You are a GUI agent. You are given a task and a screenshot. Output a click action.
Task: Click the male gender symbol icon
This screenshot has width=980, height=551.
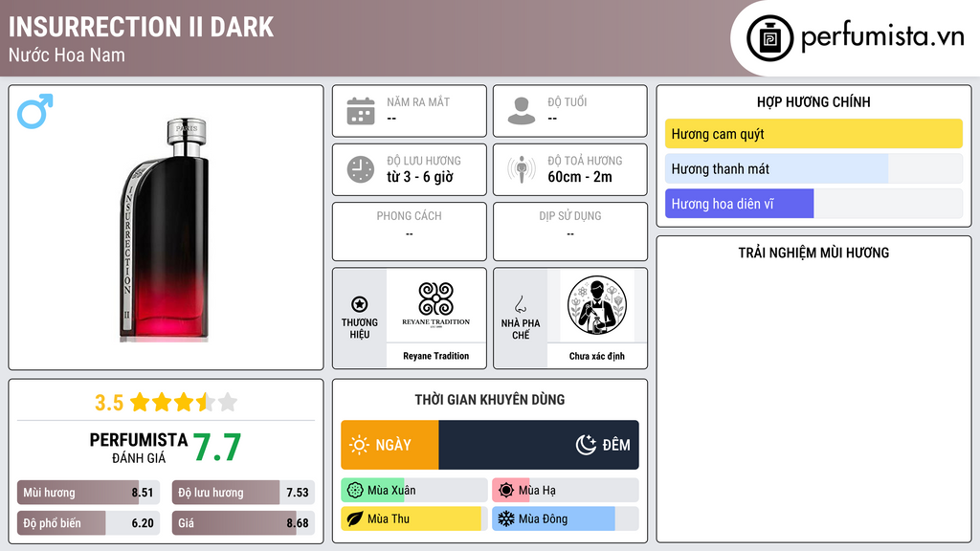tap(35, 111)
